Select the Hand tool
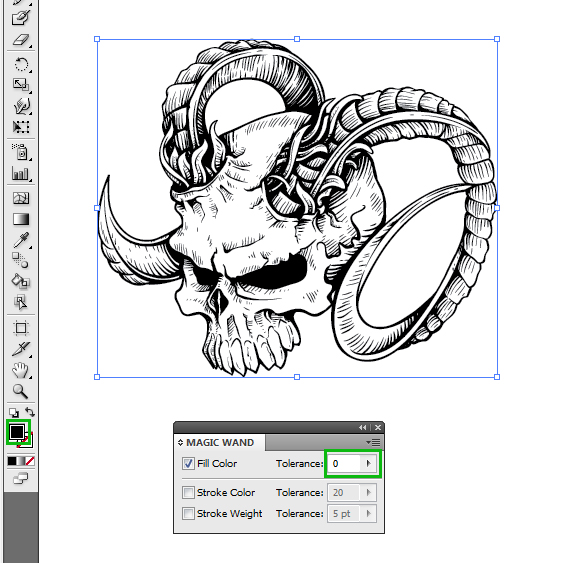Image resolution: width=570 pixels, height=563 pixels. tap(20, 370)
